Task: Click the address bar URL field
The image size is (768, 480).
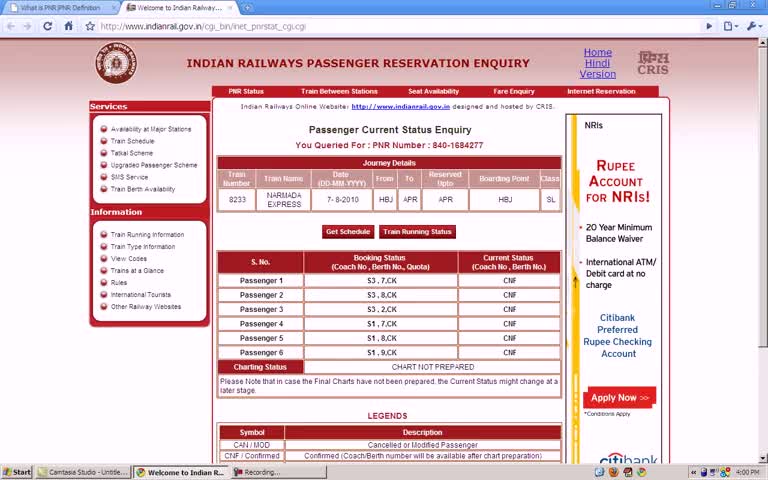Action: tap(397, 26)
